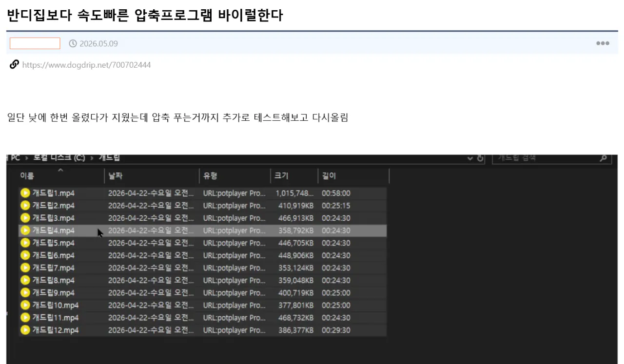Click the 00:58:00 length value

[x=336, y=193]
